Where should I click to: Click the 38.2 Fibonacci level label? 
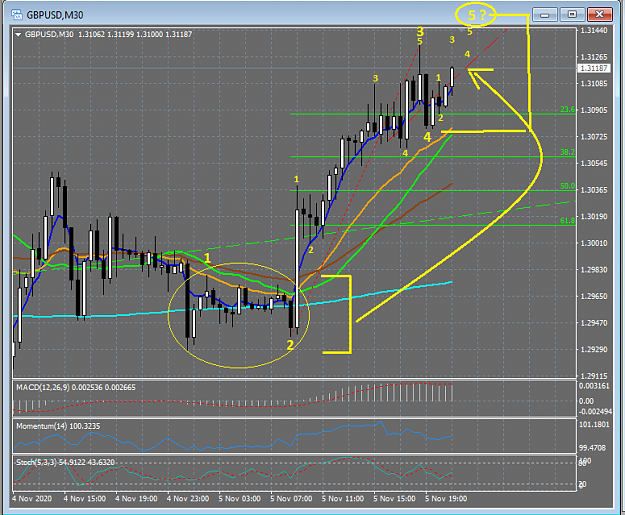[568, 152]
